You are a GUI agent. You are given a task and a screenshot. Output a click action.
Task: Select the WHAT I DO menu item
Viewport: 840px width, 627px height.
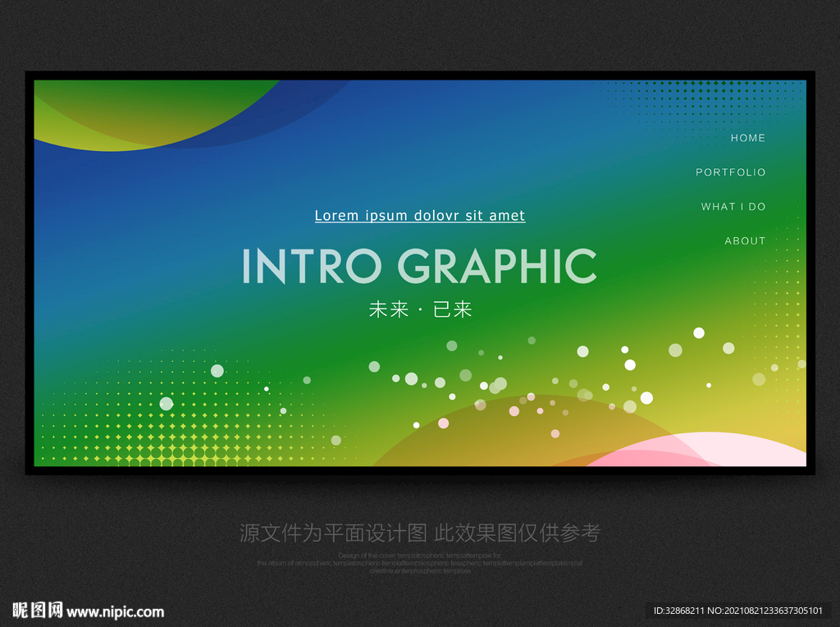[733, 207]
